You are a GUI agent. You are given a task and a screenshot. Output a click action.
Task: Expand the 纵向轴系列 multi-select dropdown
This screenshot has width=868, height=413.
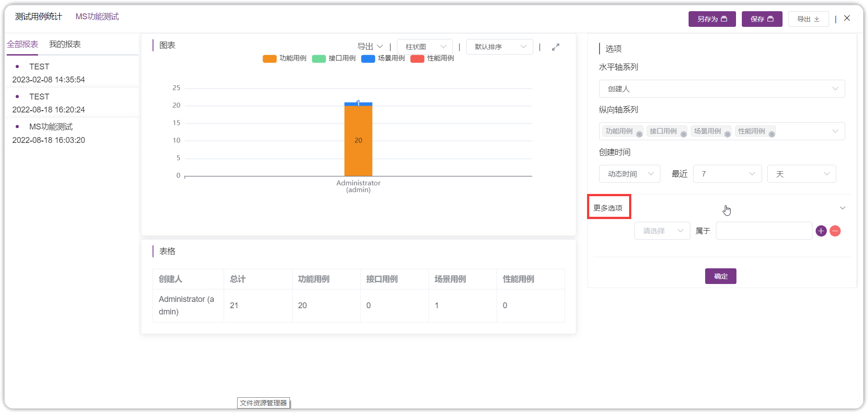tap(835, 131)
